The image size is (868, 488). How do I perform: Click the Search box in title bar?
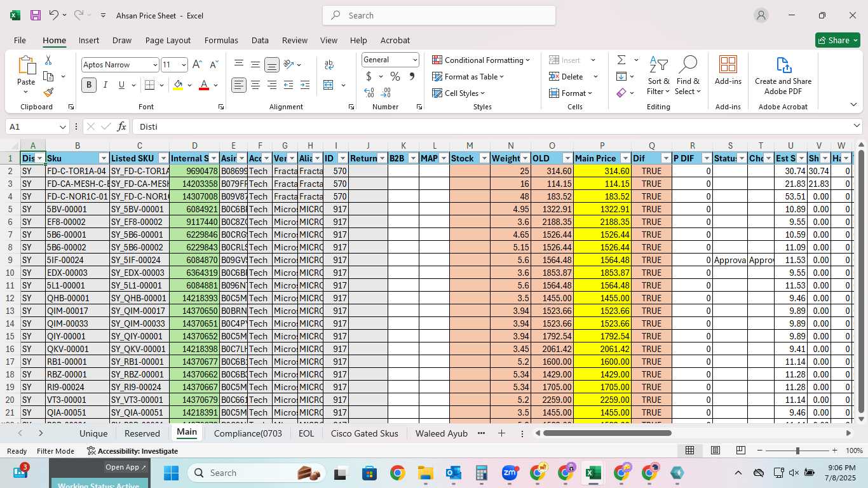[x=439, y=15]
